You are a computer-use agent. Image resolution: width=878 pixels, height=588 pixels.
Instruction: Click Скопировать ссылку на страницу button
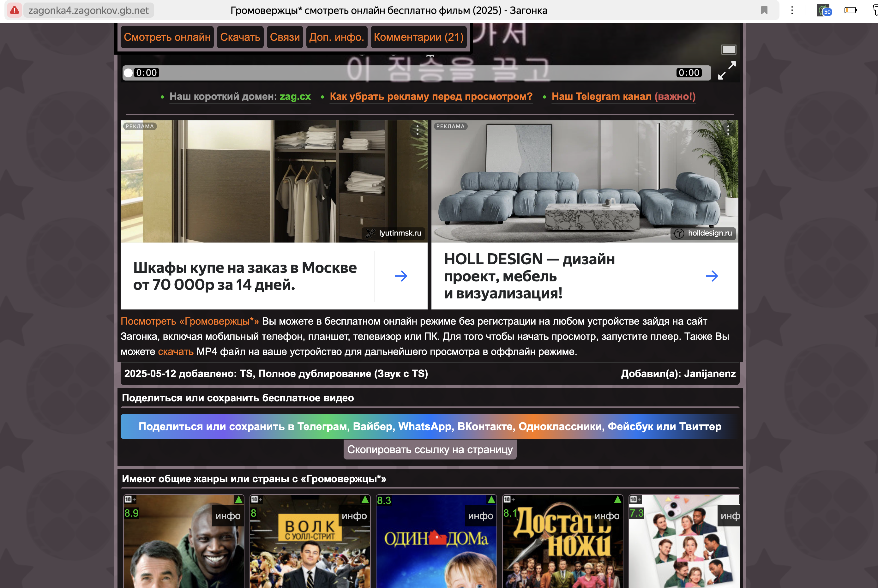[430, 449]
